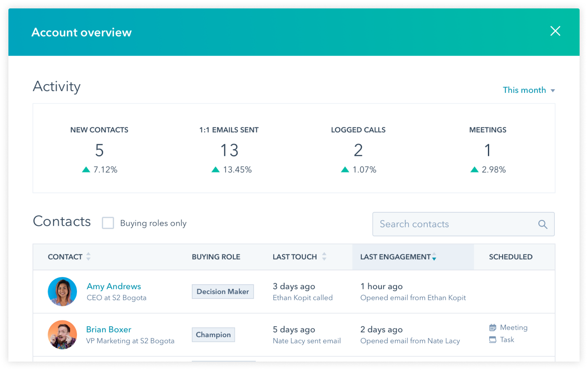
Task: Click the Decision Maker role tag
Action: (222, 291)
